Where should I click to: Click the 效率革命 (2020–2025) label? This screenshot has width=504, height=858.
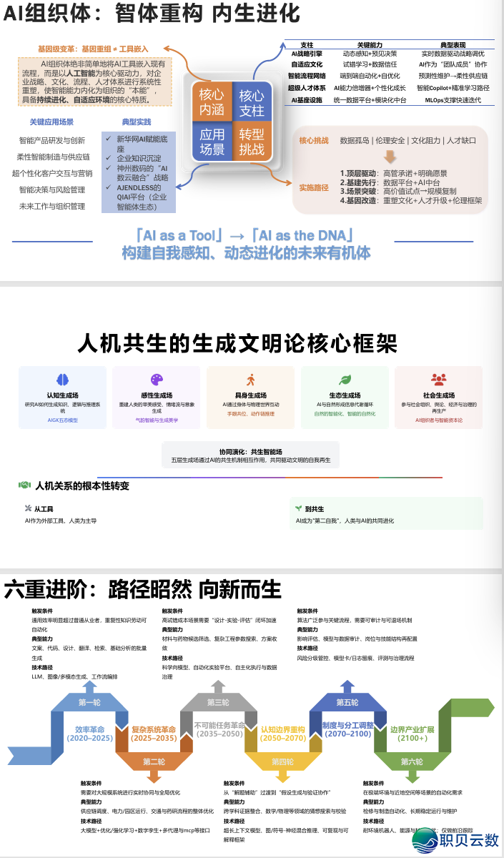coord(90,733)
